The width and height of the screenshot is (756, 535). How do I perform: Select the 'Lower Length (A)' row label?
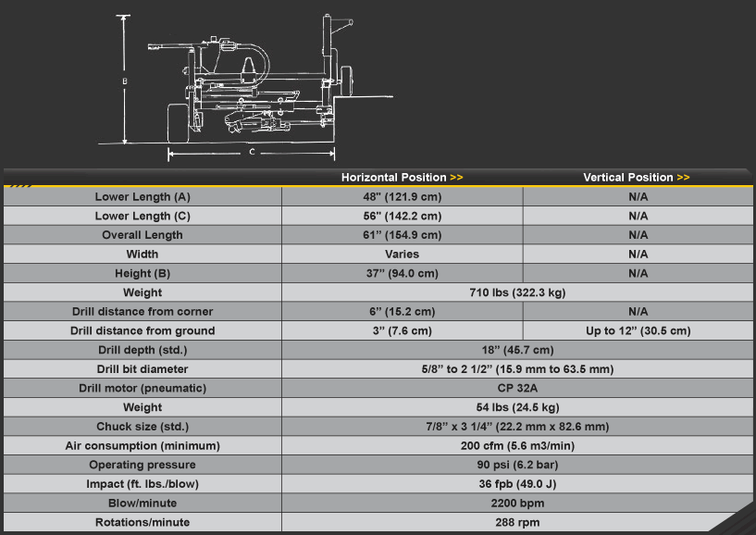143,197
